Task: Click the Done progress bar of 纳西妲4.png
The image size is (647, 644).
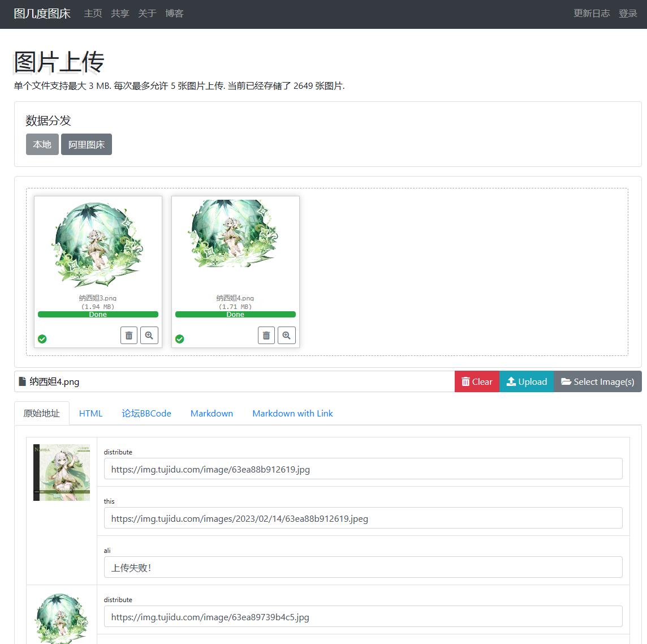Action: click(235, 315)
